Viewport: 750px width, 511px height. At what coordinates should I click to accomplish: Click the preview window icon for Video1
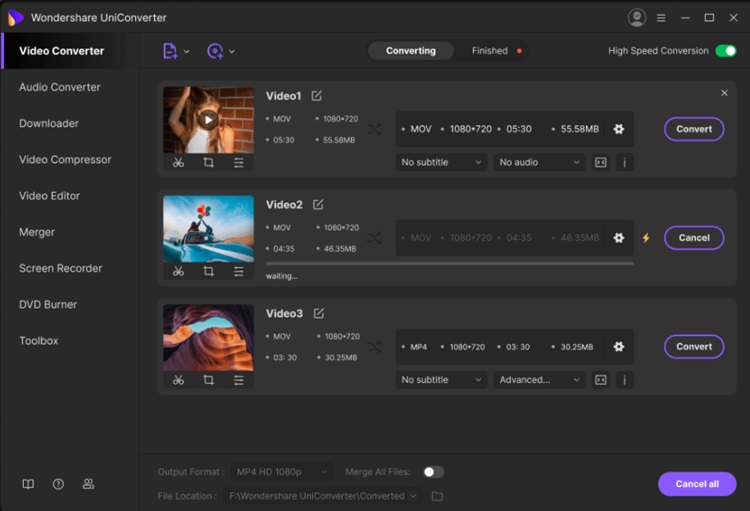click(601, 162)
